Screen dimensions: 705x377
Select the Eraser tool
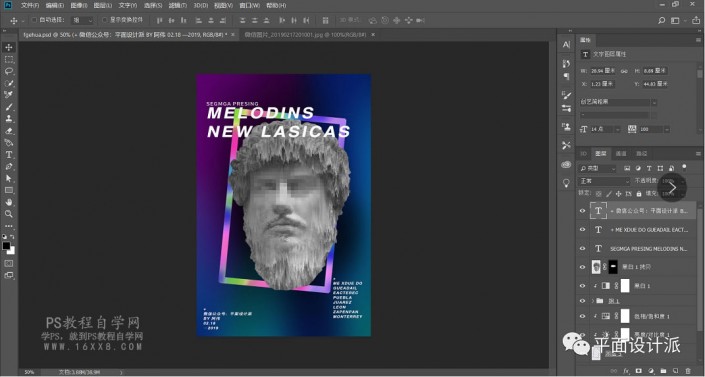(x=9, y=131)
